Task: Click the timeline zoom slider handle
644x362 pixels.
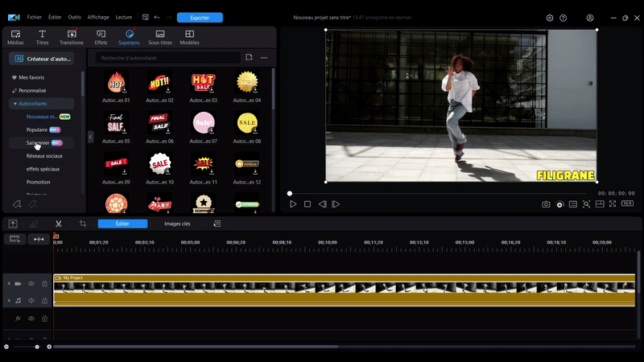Action: click(x=37, y=347)
